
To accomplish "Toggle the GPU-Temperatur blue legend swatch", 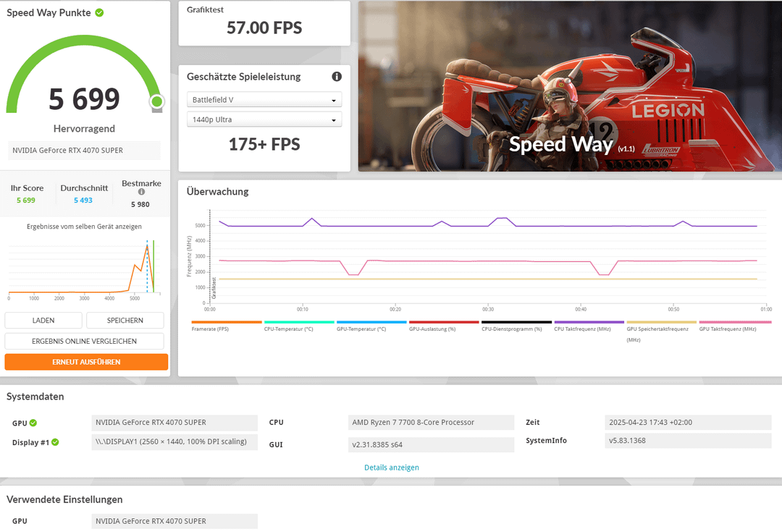I will pyautogui.click(x=371, y=322).
